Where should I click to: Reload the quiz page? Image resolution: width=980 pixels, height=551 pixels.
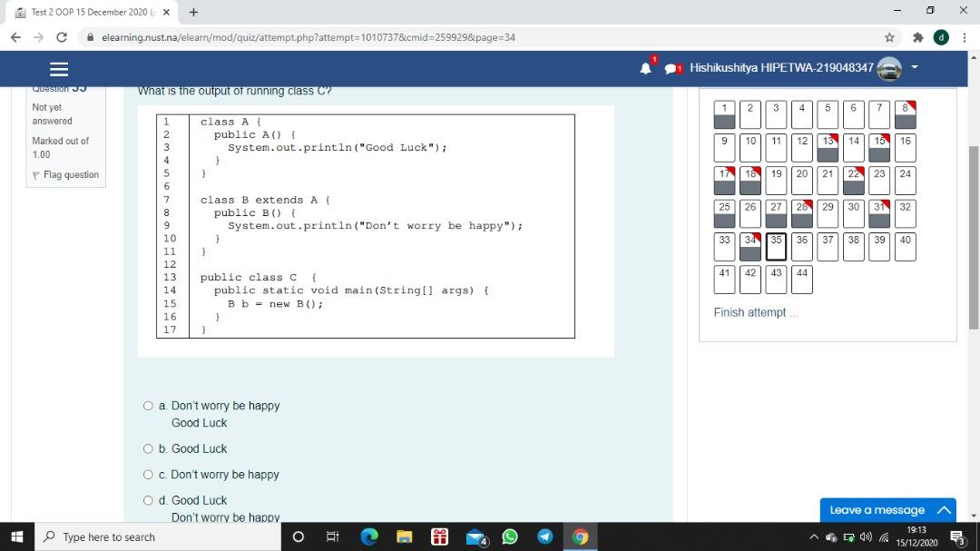tap(62, 37)
